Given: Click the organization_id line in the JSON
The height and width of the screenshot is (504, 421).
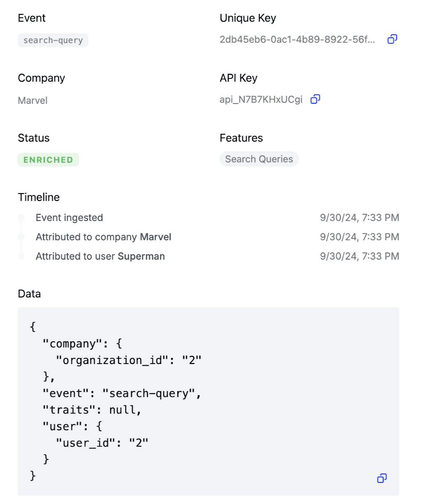Looking at the screenshot, I should [128, 360].
